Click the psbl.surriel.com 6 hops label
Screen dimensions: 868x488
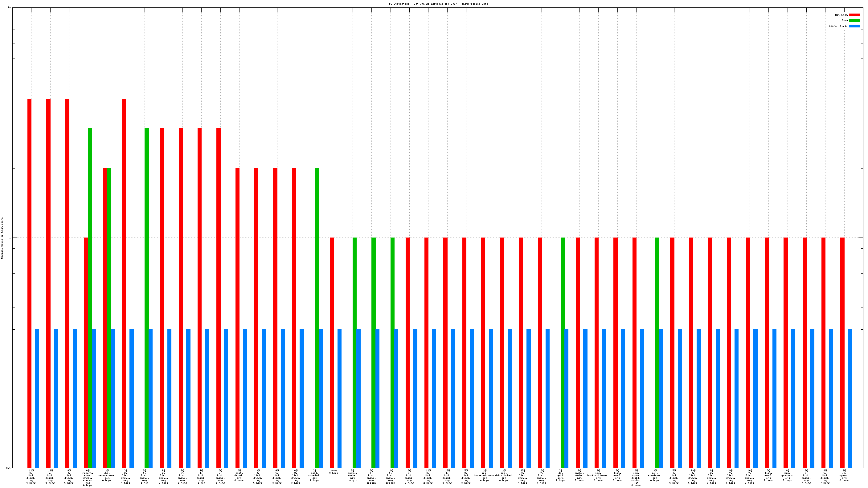click(314, 475)
